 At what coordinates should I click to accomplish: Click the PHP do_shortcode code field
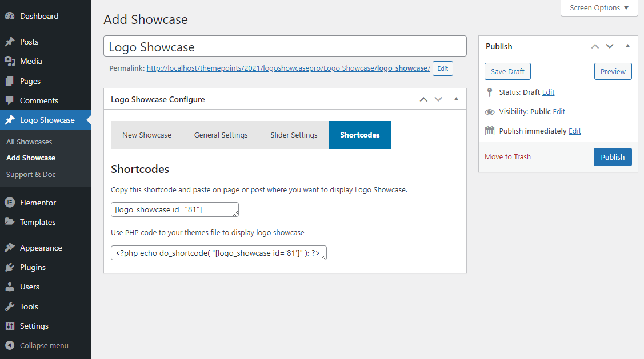(x=218, y=253)
